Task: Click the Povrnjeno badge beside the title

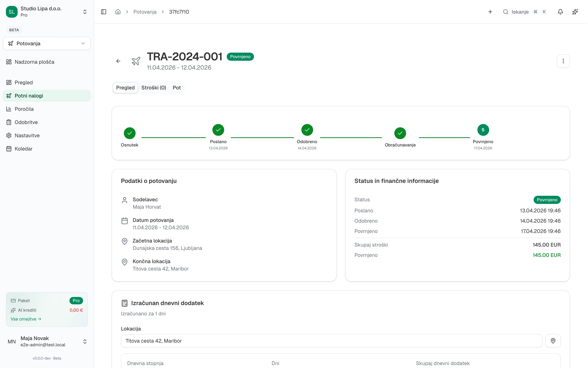Action: coord(240,57)
